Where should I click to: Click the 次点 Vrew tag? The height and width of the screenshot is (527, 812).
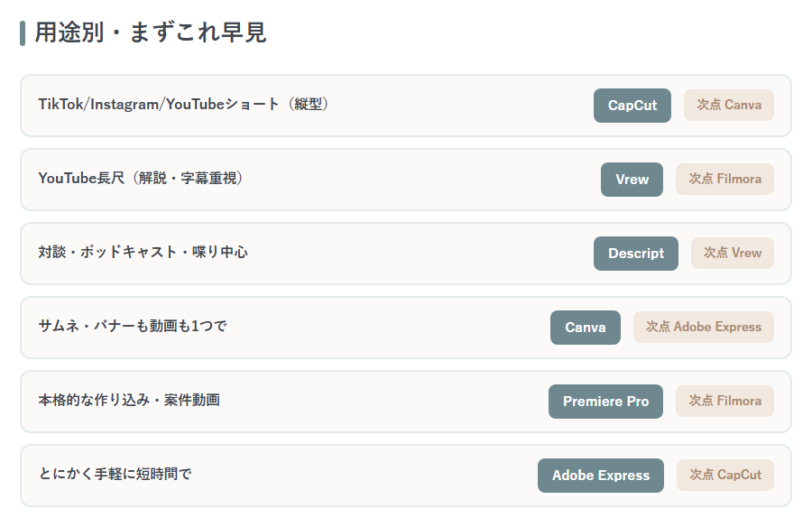733,254
